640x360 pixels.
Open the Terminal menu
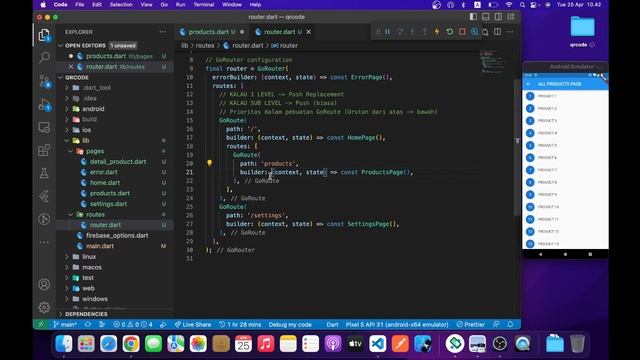tap(204, 4)
